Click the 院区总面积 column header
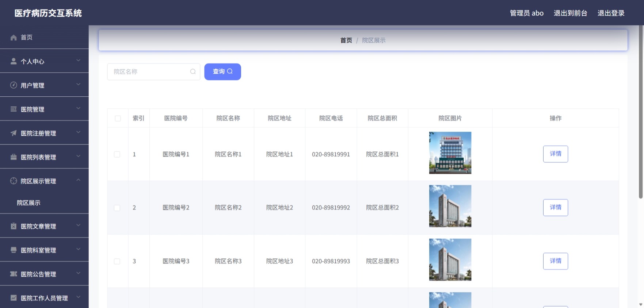The width and height of the screenshot is (644, 308). tap(382, 118)
